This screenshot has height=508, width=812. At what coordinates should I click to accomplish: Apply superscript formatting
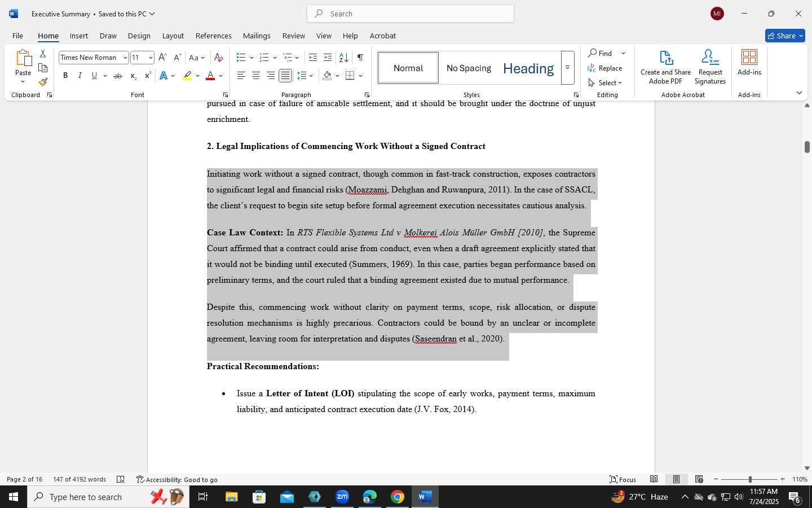coord(148,76)
